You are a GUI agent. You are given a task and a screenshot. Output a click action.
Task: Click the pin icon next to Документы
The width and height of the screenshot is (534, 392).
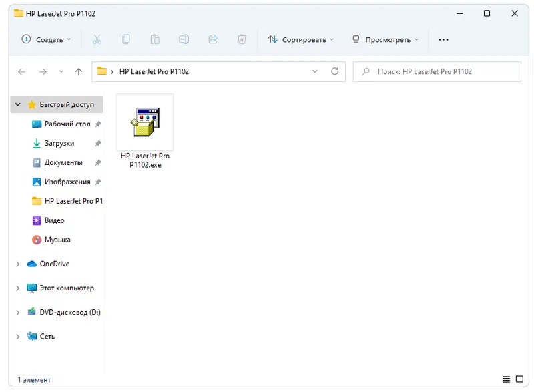click(x=98, y=163)
